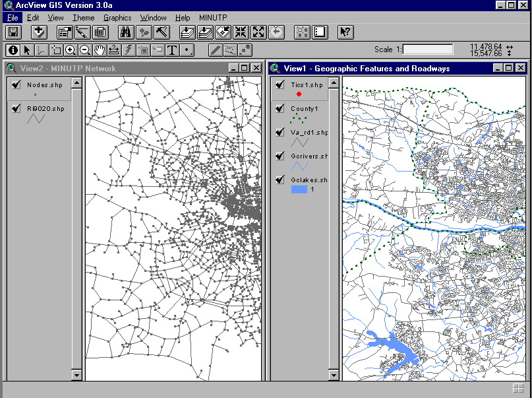Viewport: 532px width, 398px height.
Task: Toggle the County1 theme checkbox
Action: 280,108
